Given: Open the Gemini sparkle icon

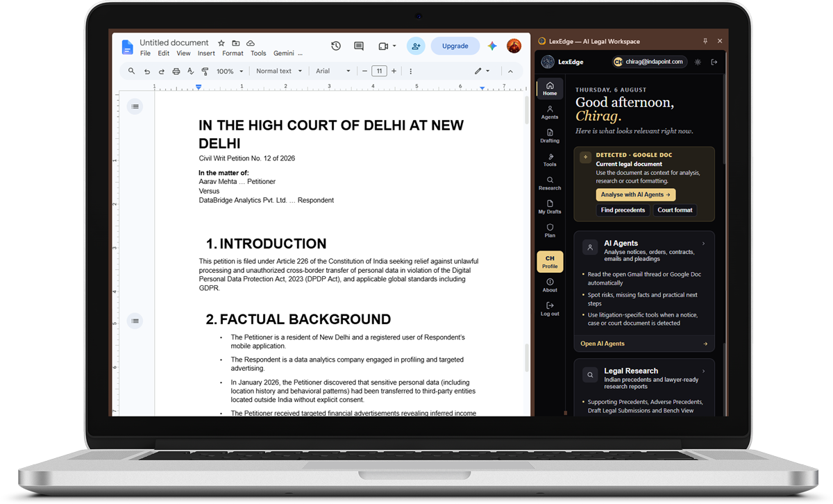Looking at the screenshot, I should point(492,46).
